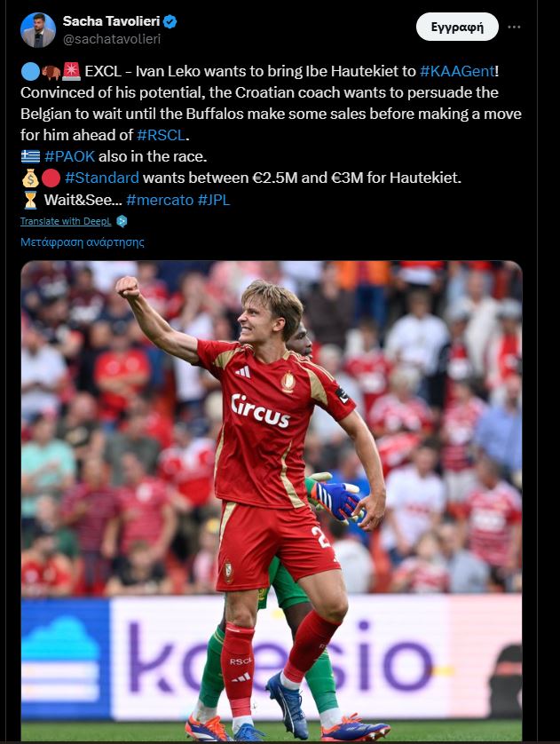The image size is (560, 744).
Task: Click the hourglass emoji
Action: point(30,200)
